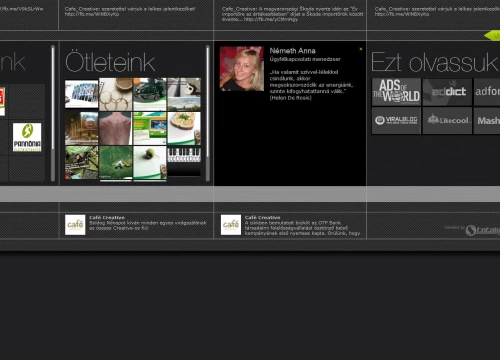Click the green arrow tag at top right
The width and height of the screenshot is (500, 360).
(x=492, y=36)
